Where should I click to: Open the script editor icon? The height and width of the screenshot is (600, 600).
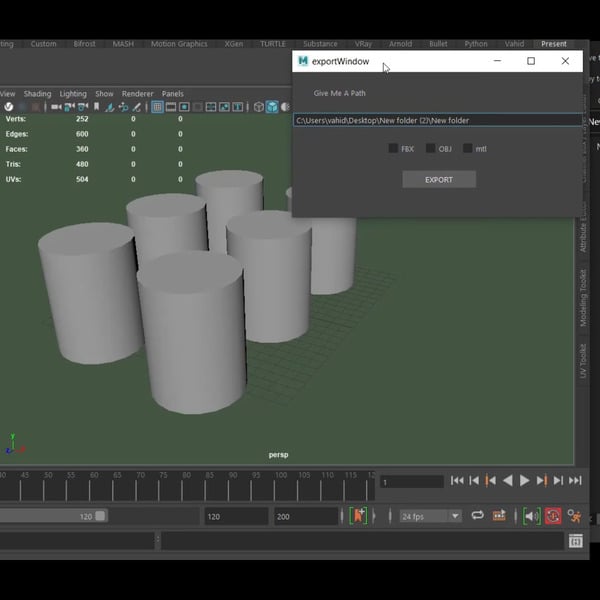pyautogui.click(x=576, y=541)
